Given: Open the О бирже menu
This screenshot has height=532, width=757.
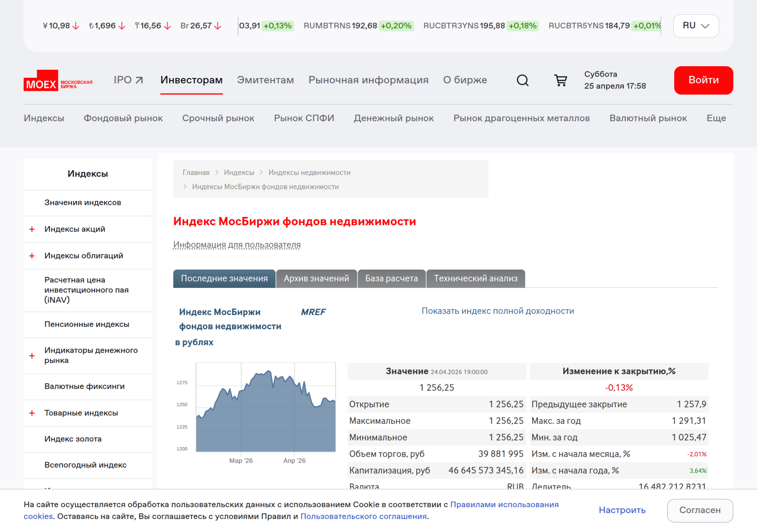Looking at the screenshot, I should (465, 80).
